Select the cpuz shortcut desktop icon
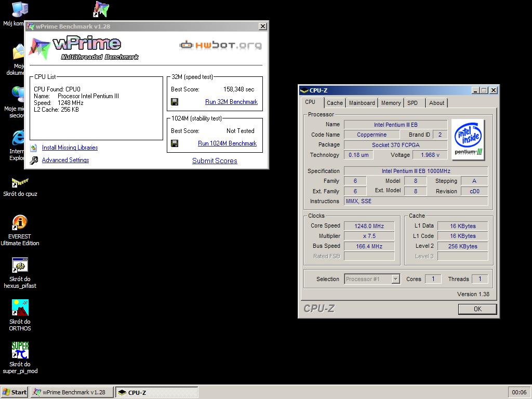Viewport: 532px width, 399px height. (20, 182)
